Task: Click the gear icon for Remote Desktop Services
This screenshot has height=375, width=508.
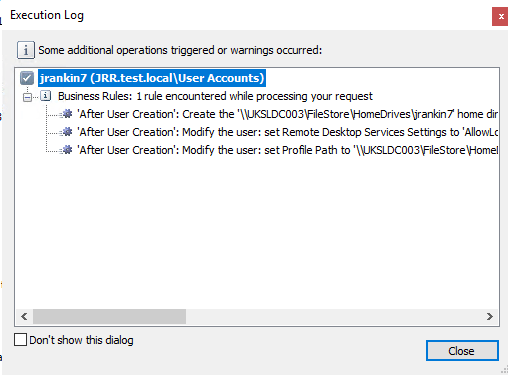Action: pyautogui.click(x=67, y=132)
